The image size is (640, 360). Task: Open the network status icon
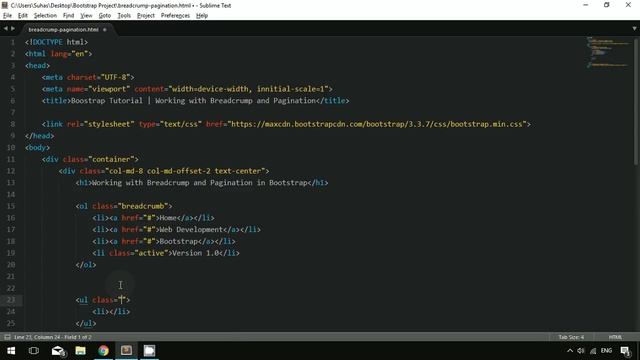tap(593, 351)
